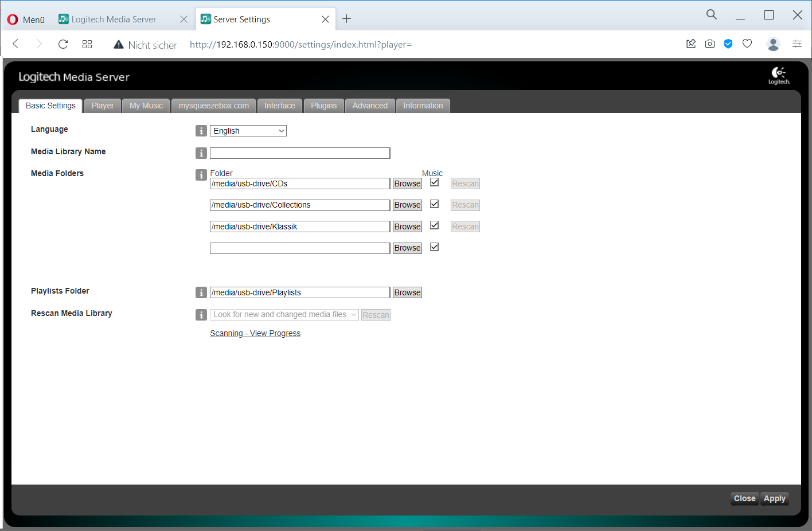This screenshot has height=531, width=812.
Task: Take a snapshot with the camera icon
Action: 710,44
